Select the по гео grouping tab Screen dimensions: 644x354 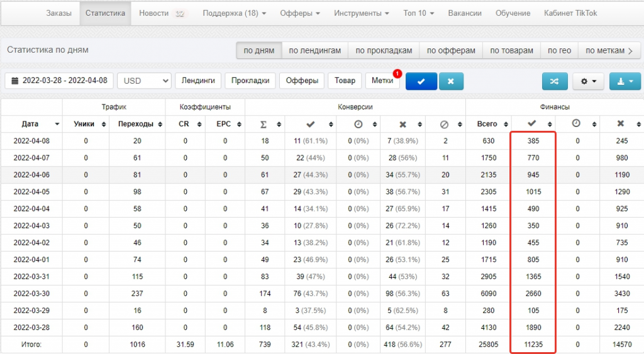pos(559,50)
